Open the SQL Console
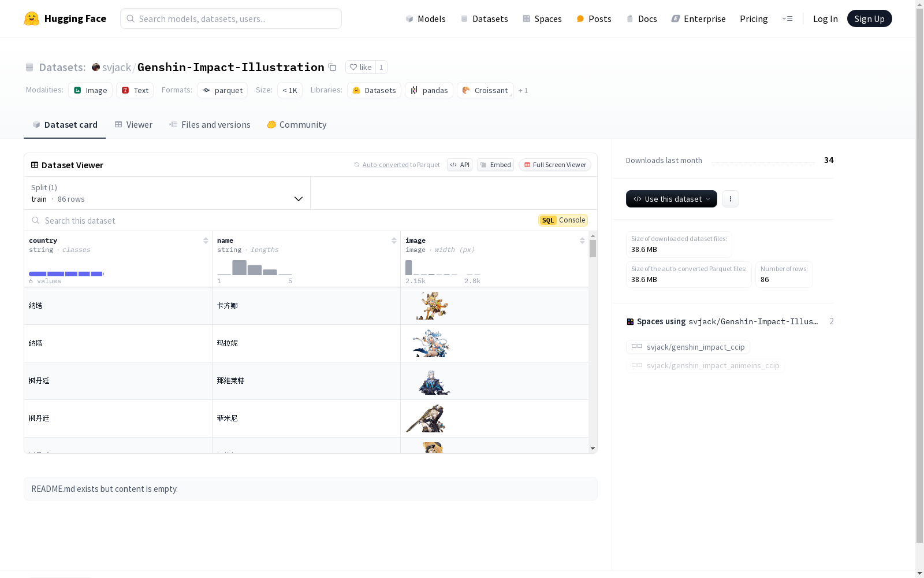This screenshot has height=578, width=924. (563, 220)
